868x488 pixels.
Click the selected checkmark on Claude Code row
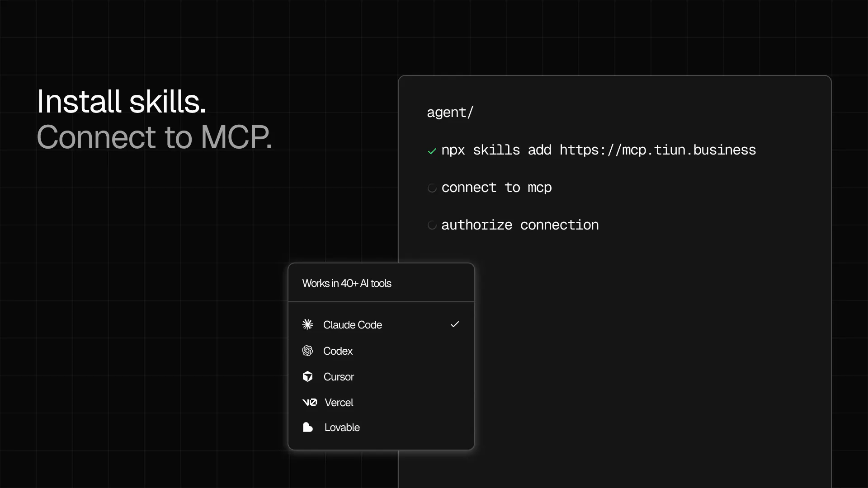point(455,324)
